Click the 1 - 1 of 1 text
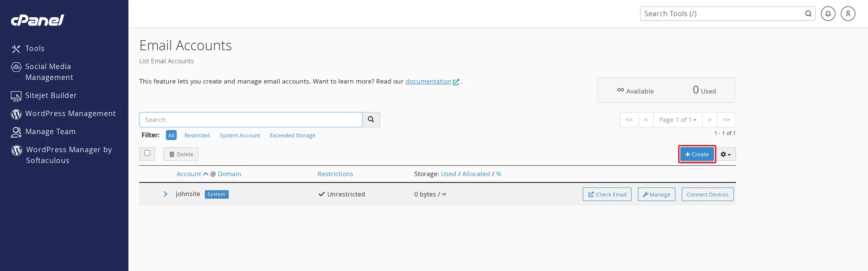Image resolution: width=868 pixels, height=271 pixels. click(725, 133)
